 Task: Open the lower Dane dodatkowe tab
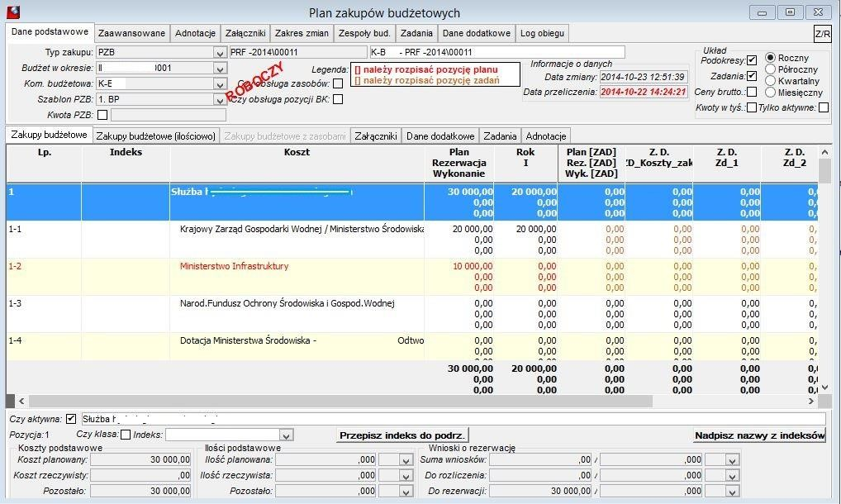tap(440, 136)
